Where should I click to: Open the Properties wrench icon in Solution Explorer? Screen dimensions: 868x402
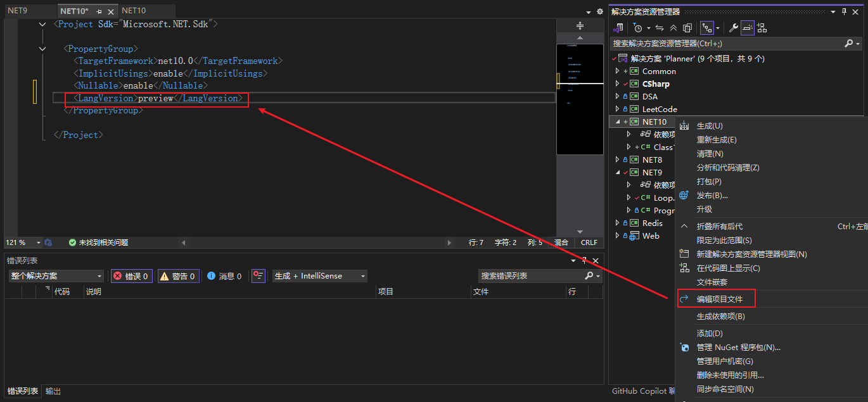[734, 28]
